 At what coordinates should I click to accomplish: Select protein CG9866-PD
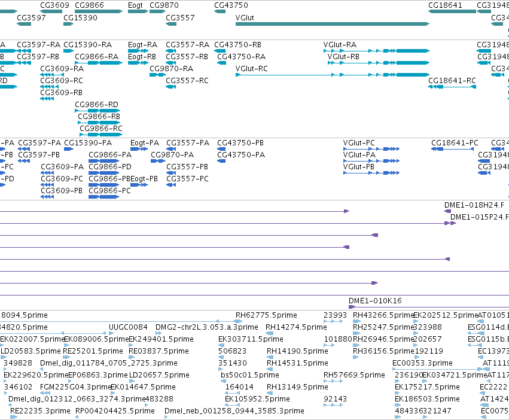click(x=104, y=173)
